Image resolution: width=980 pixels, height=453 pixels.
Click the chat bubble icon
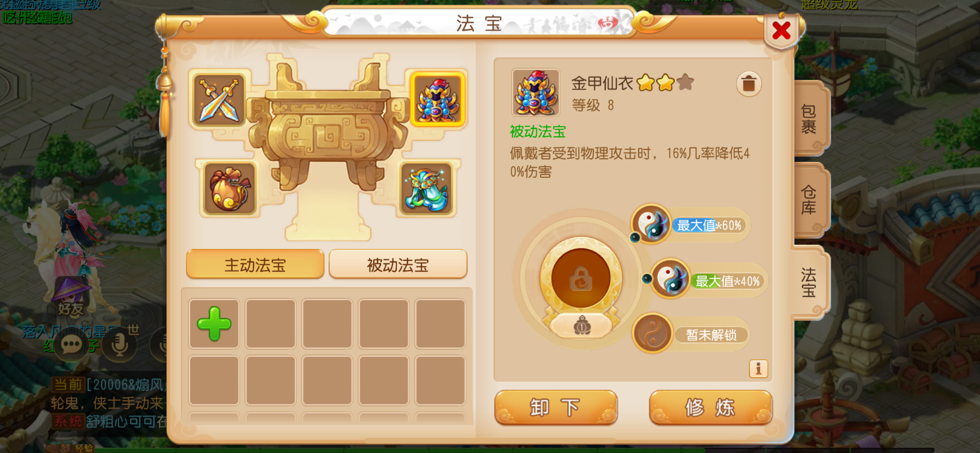coord(71,345)
